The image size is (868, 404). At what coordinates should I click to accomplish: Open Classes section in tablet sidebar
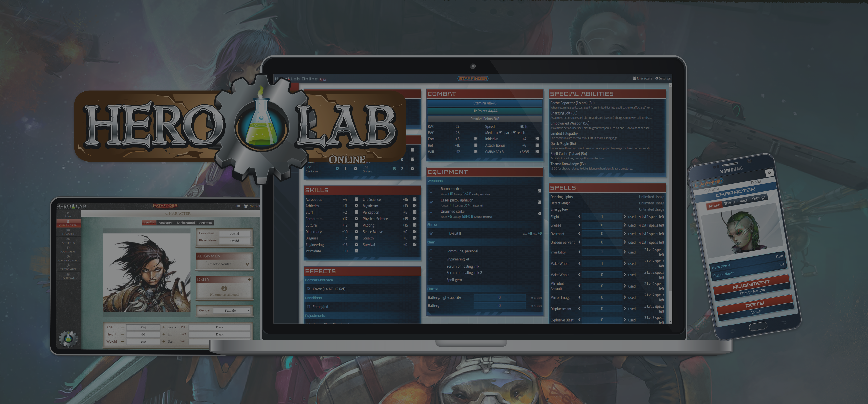pos(68,232)
